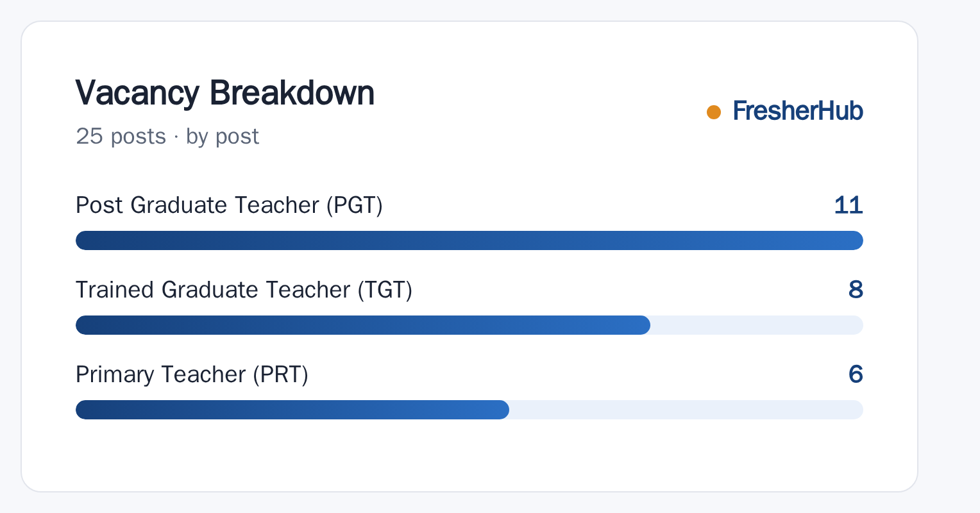980x513 pixels.
Task: Click the orange FresherHub dot icon
Action: coord(714,112)
